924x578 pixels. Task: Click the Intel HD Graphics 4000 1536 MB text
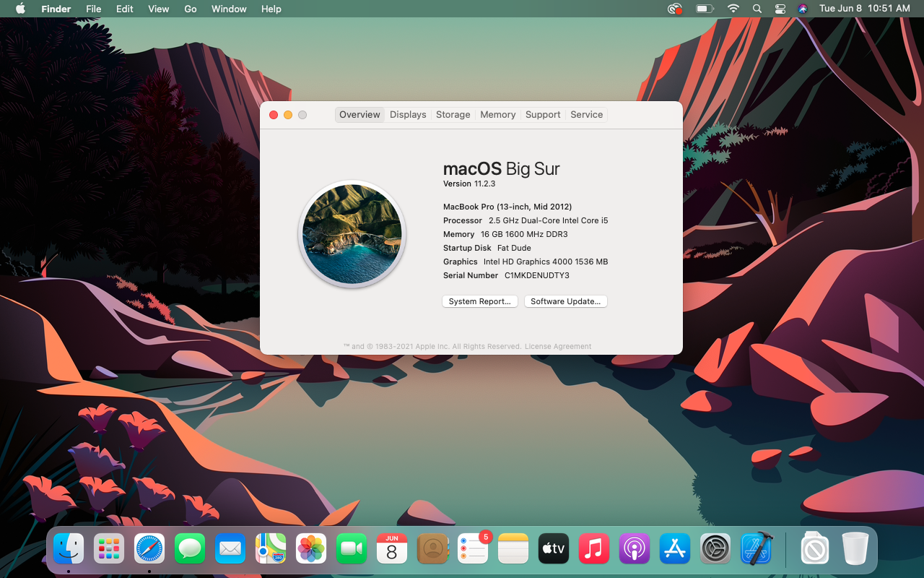546,262
